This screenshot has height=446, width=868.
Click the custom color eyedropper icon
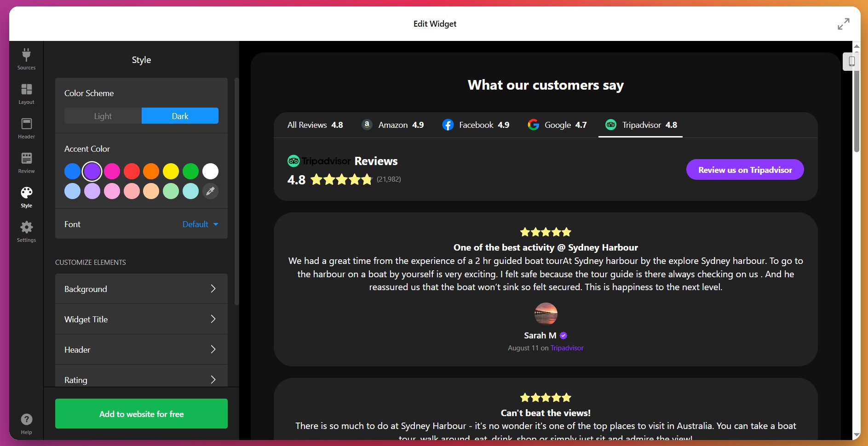(x=210, y=191)
